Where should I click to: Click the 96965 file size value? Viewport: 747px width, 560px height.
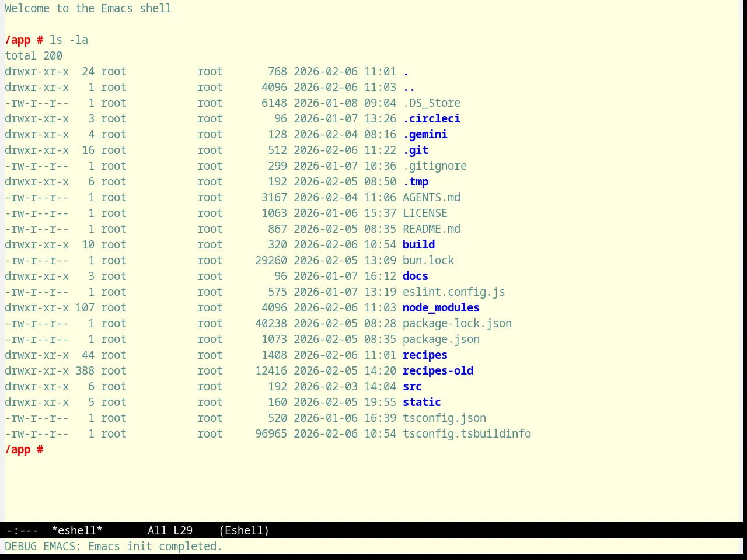[x=271, y=434]
